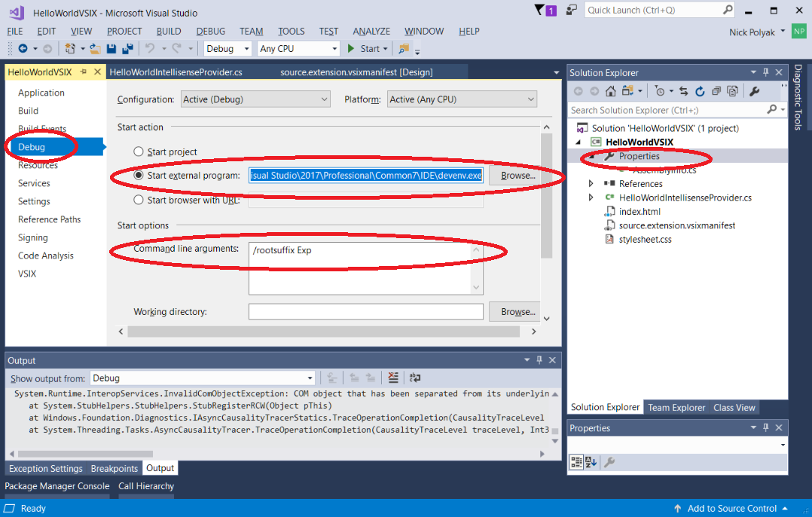Expand the References node

pyautogui.click(x=591, y=183)
